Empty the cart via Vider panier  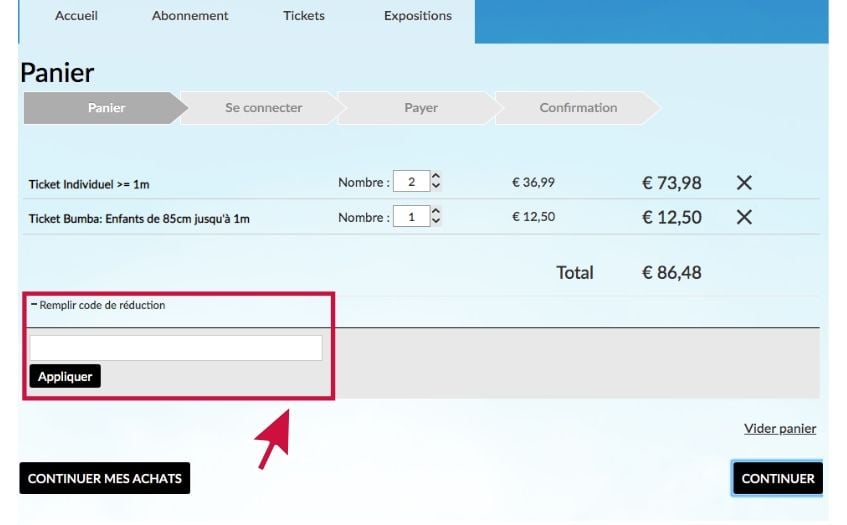(780, 429)
